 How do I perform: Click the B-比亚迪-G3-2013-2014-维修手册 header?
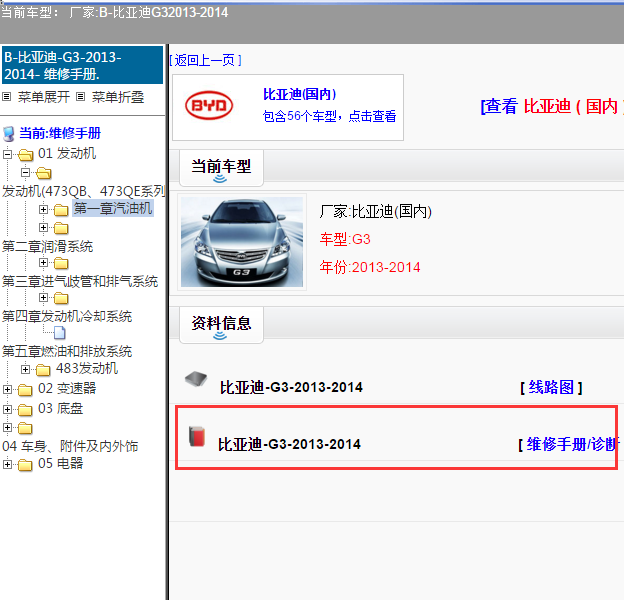tap(82, 65)
